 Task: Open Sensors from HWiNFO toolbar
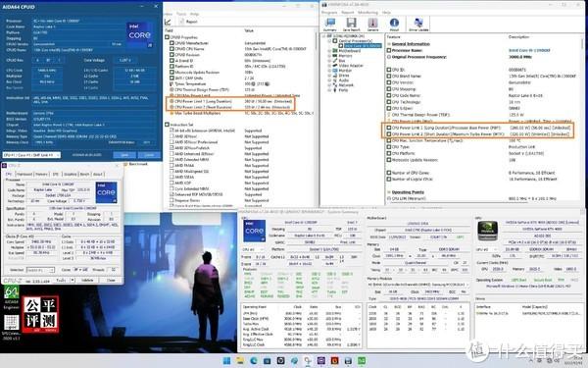[x=372, y=25]
